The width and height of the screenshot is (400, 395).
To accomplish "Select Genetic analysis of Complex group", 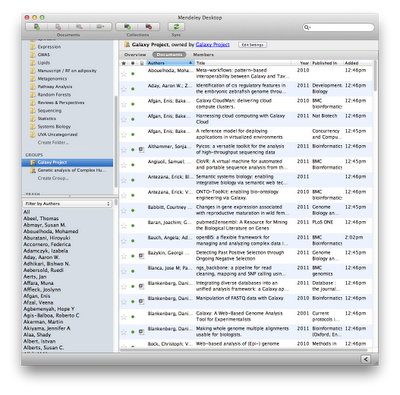I will [x=68, y=170].
